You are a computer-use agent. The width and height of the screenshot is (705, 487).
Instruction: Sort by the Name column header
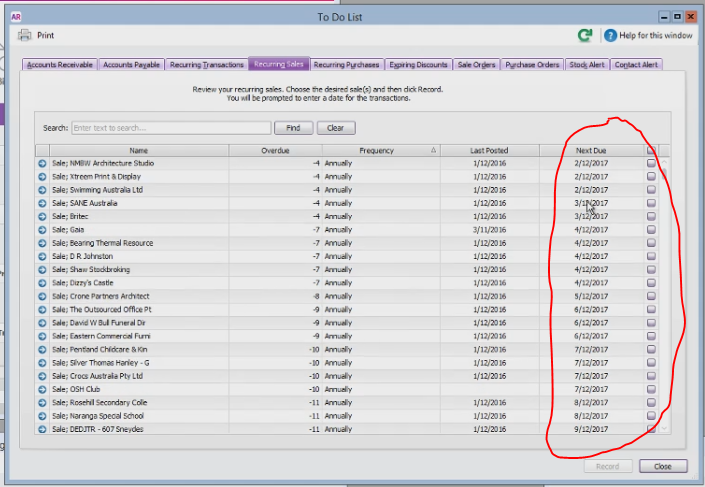(x=139, y=151)
